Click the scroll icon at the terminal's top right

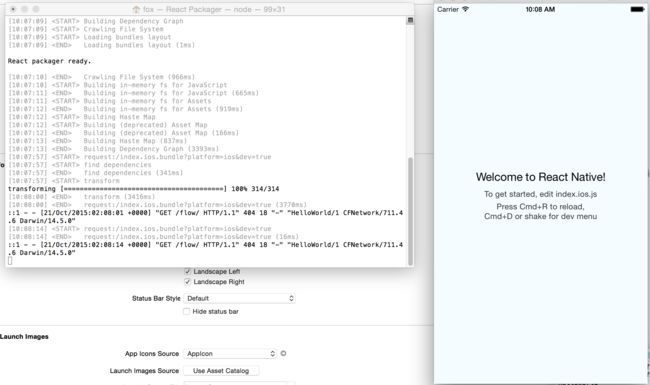tap(410, 20)
